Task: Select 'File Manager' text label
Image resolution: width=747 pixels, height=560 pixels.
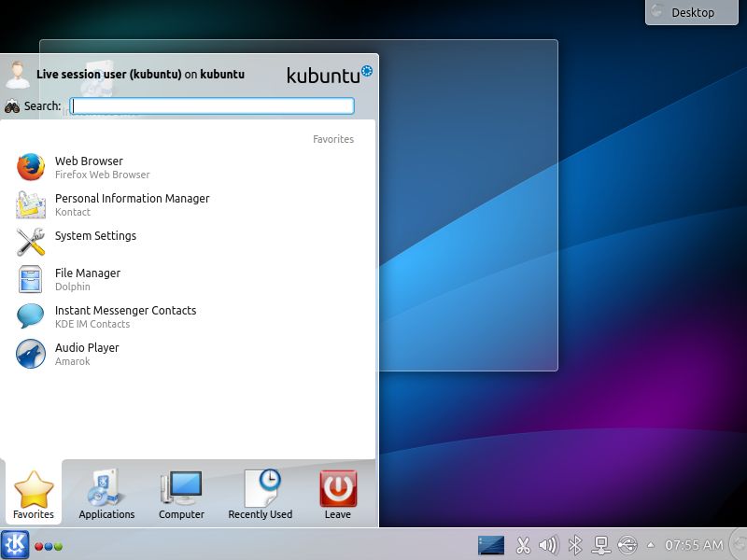Action: coord(88,273)
